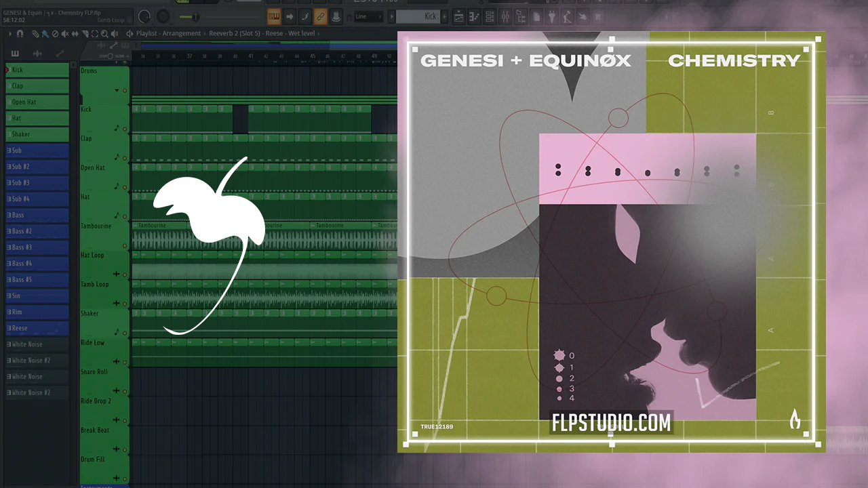Select the Sin pattern in the picker
This screenshot has height=488, width=868.
(x=37, y=296)
